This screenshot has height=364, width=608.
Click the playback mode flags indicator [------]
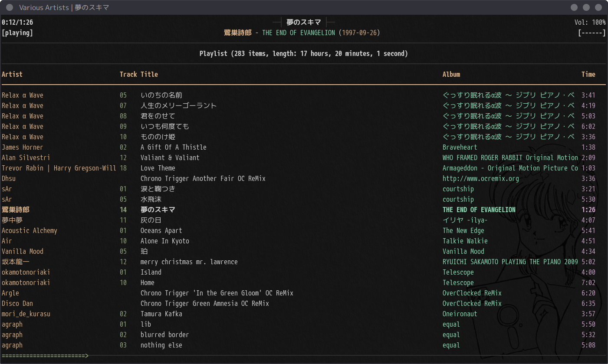pyautogui.click(x=592, y=33)
